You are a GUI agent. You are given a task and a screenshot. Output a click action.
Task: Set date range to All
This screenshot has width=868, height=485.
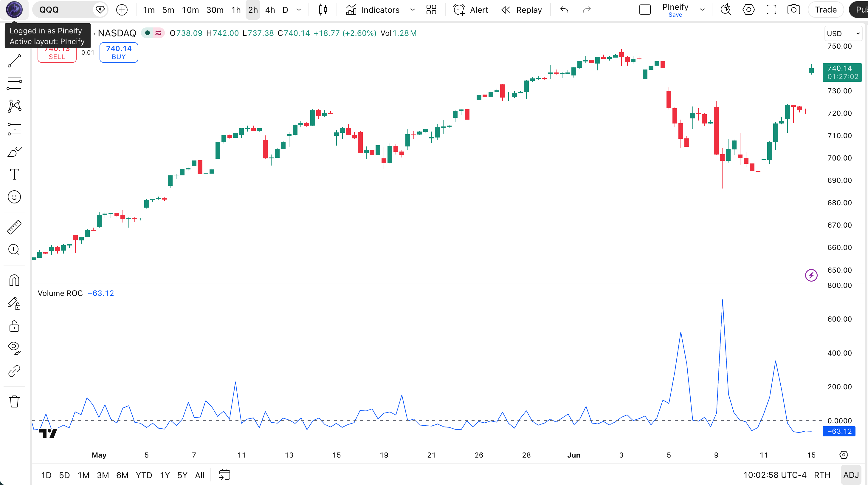pos(200,475)
